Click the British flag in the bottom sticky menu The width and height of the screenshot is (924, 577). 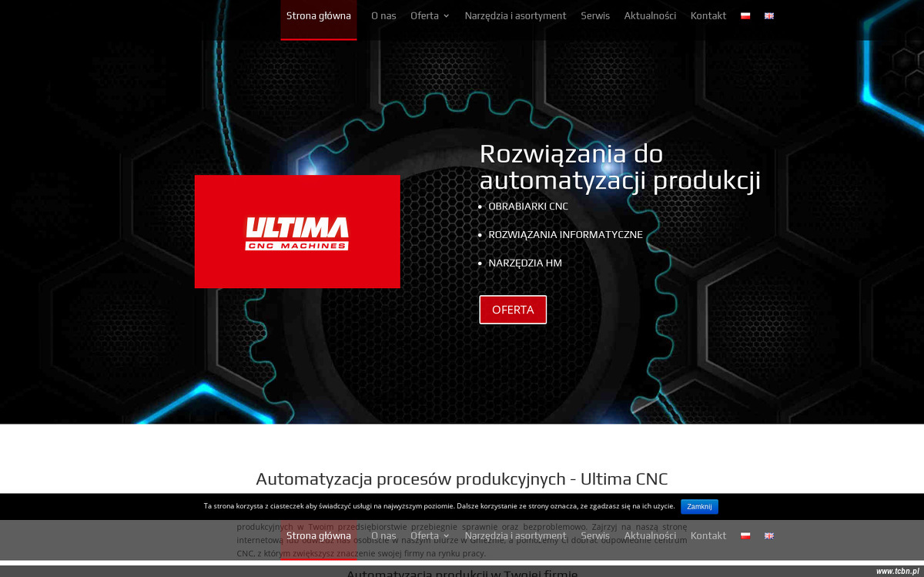click(x=769, y=535)
